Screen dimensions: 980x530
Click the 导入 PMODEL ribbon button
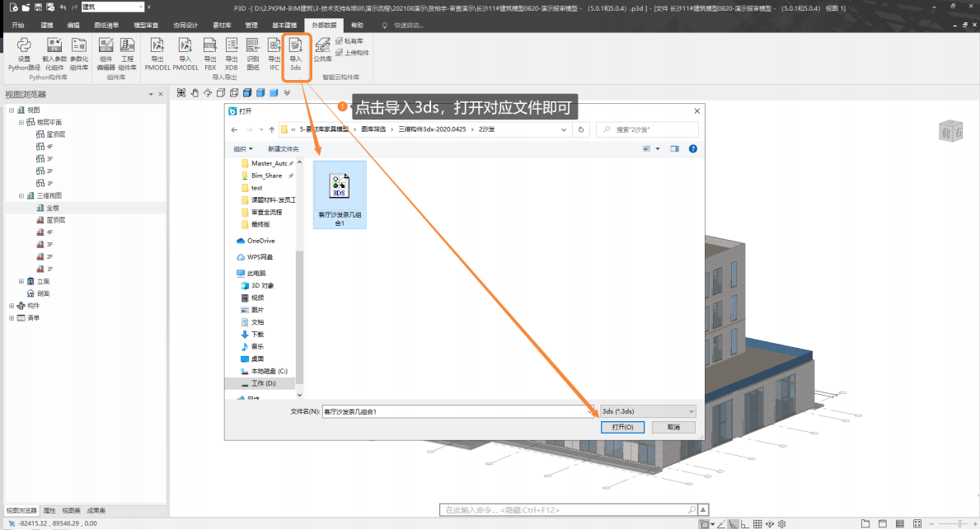(185, 54)
